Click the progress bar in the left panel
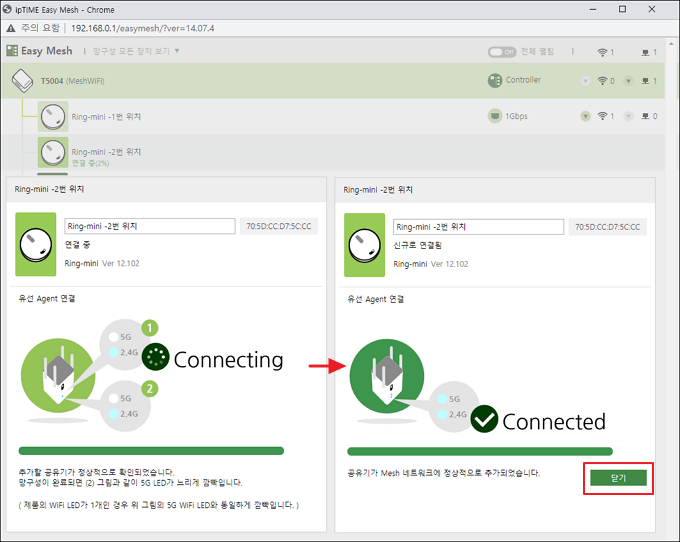Viewport: 680px width, 542px height. [151, 451]
